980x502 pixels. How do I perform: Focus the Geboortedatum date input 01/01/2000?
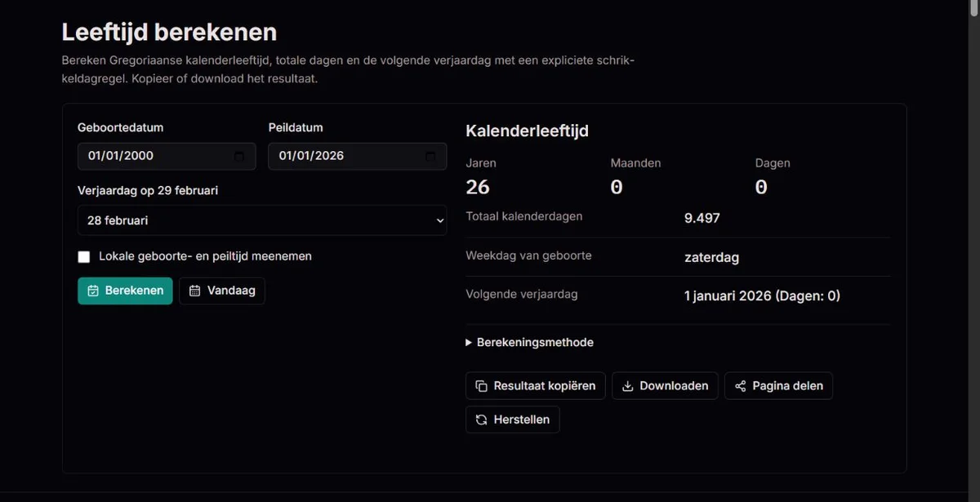pyautogui.click(x=167, y=156)
